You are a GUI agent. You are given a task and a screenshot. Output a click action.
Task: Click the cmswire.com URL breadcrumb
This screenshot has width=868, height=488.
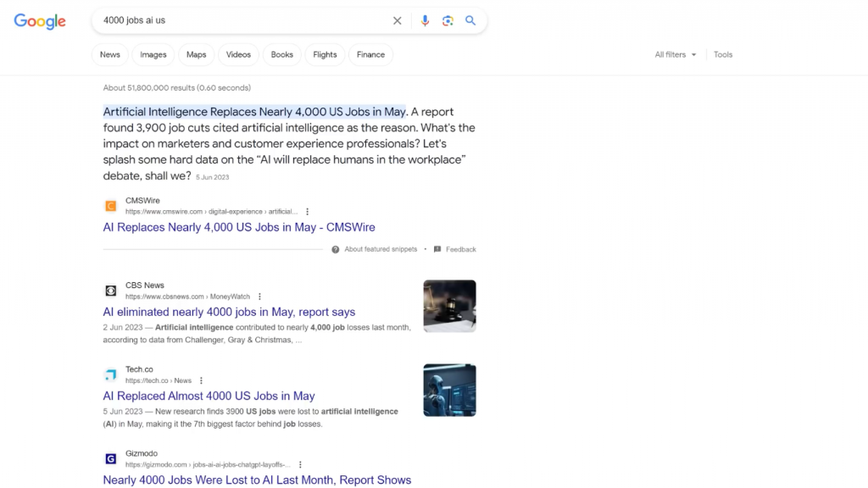211,211
